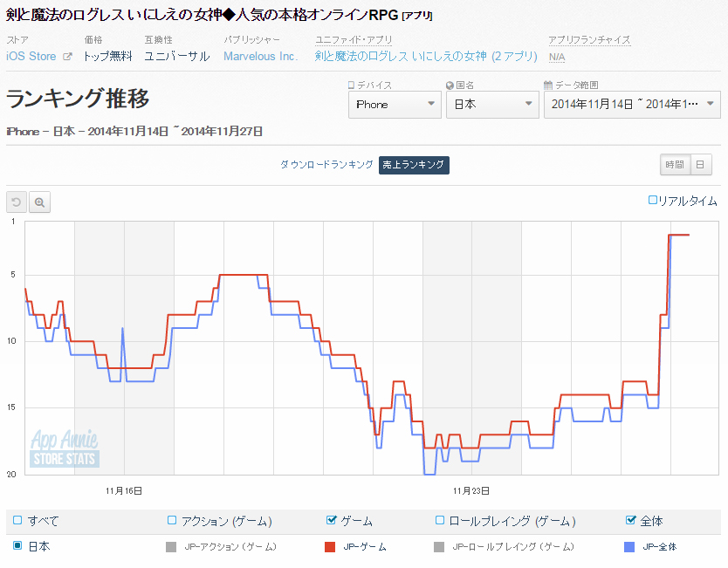Check the ロールプレイング (ゲーム) checkbox
The height and width of the screenshot is (568, 728).
tap(440, 520)
